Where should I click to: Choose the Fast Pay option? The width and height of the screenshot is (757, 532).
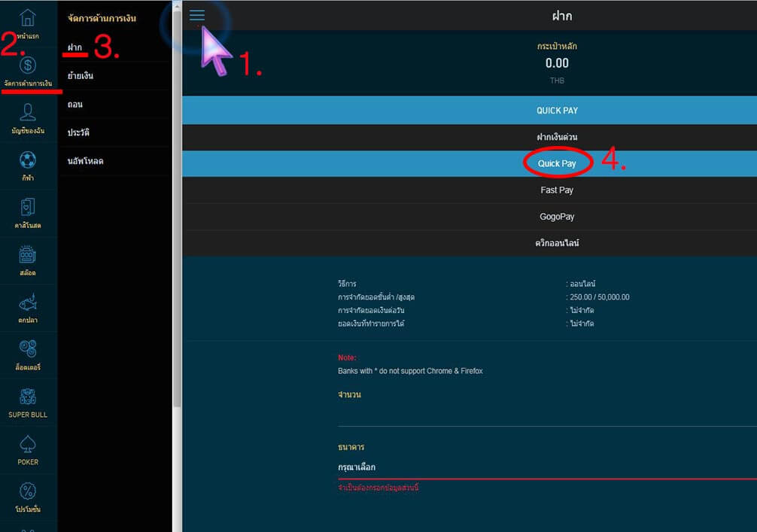pos(470,190)
